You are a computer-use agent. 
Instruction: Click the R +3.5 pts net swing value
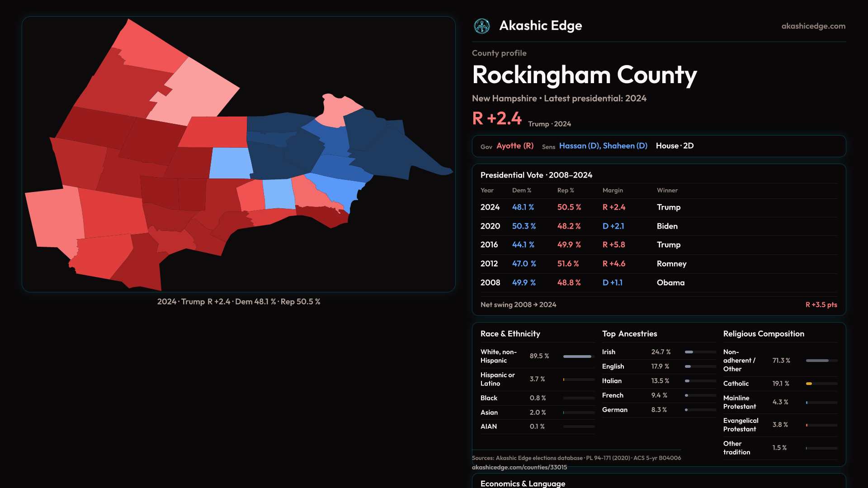(x=821, y=305)
